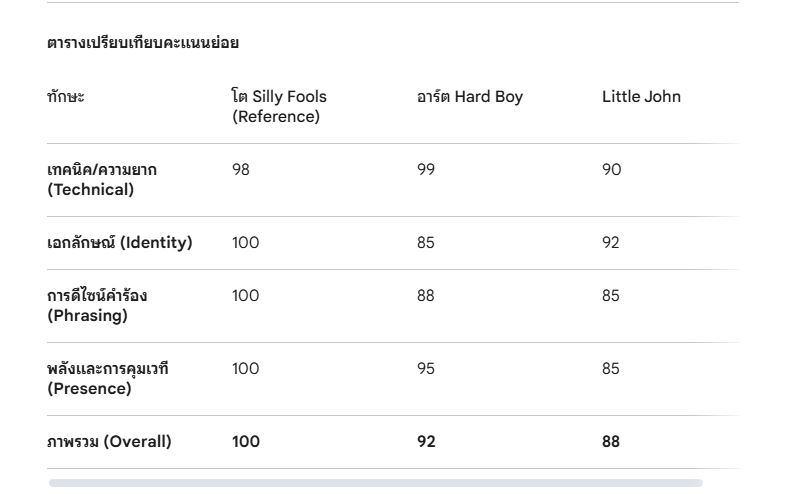This screenshot has height=494, width=788.
Task: Click Phrasing score 88 for อาร์ต Hard Boy
Action: (x=426, y=296)
